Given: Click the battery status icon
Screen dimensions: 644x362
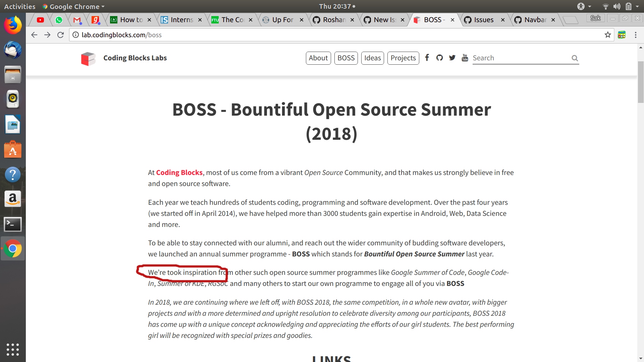Looking at the screenshot, I should pyautogui.click(x=629, y=6).
